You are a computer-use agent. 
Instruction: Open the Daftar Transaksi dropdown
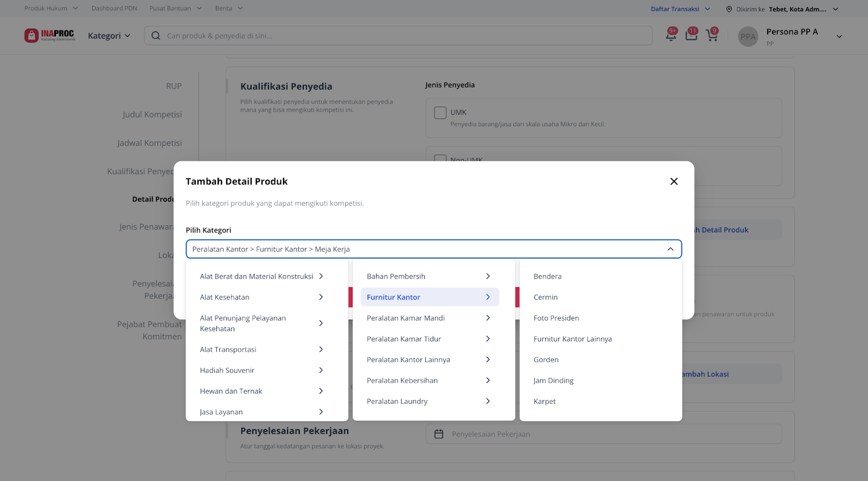coord(680,9)
